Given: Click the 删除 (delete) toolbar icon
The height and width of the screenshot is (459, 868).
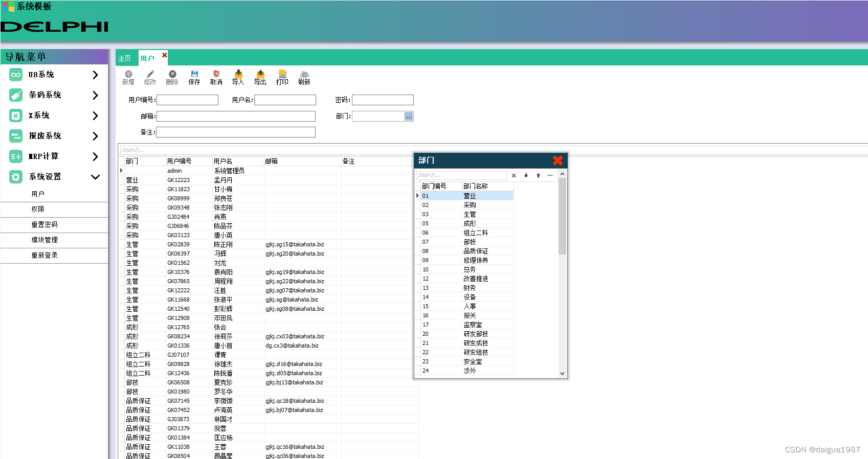Looking at the screenshot, I should click(x=172, y=74).
